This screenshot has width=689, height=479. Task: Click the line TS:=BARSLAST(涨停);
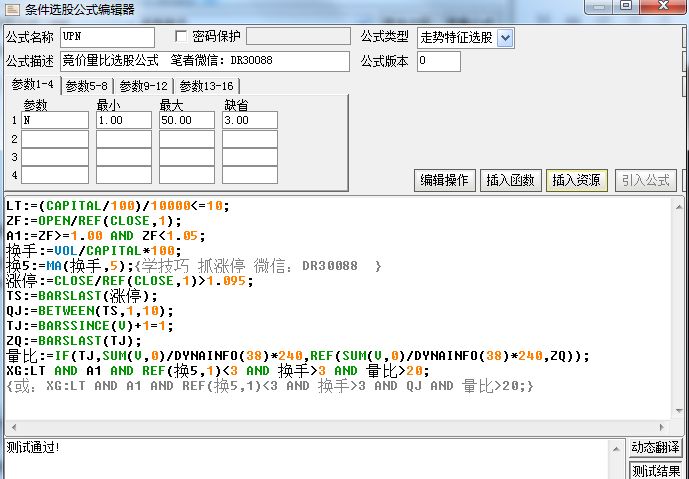point(82,296)
